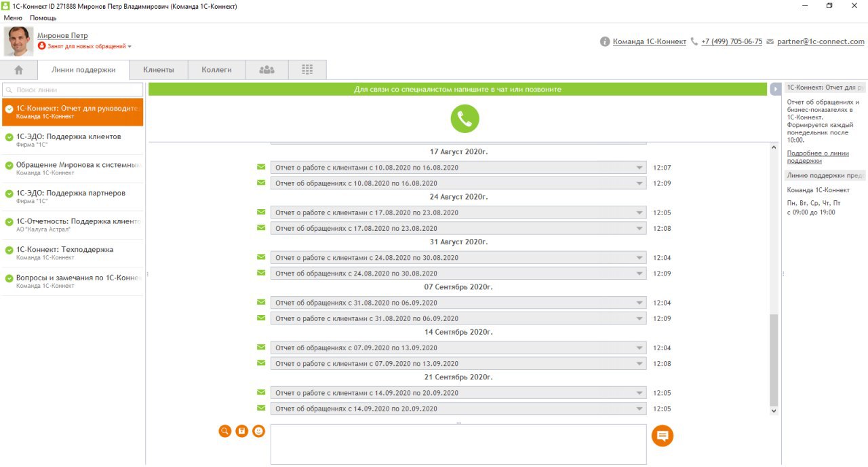Viewport: 868px width, 467px height.
Task: Switch to Коллеги tab
Action: pos(217,70)
